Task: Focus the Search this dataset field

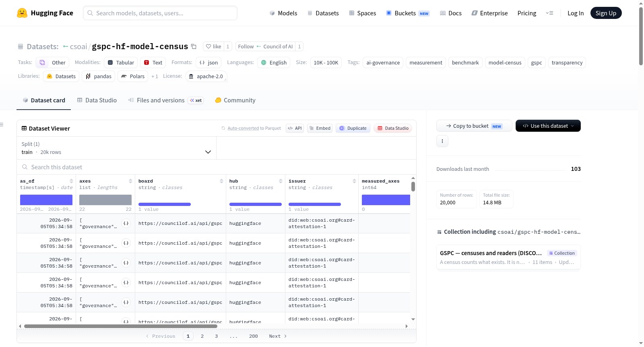Action: pos(217,167)
